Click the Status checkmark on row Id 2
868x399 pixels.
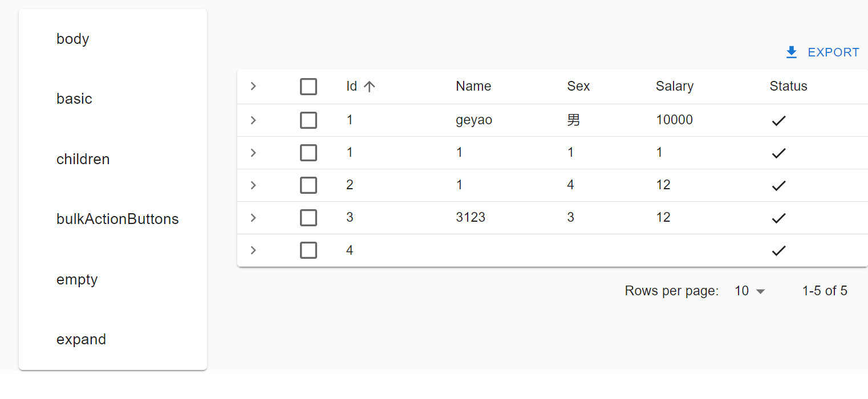coord(778,185)
